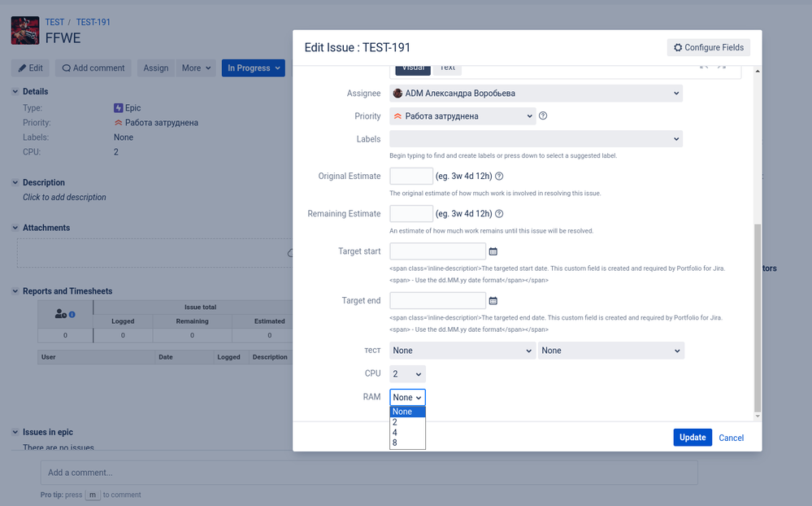Click the Target start date field
The height and width of the screenshot is (506, 812).
[437, 251]
